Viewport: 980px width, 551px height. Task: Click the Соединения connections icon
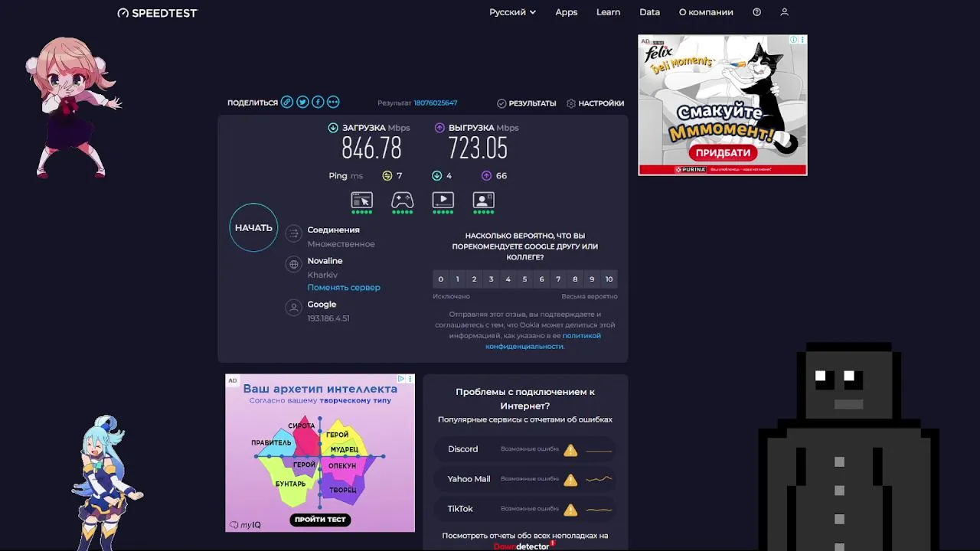point(293,234)
